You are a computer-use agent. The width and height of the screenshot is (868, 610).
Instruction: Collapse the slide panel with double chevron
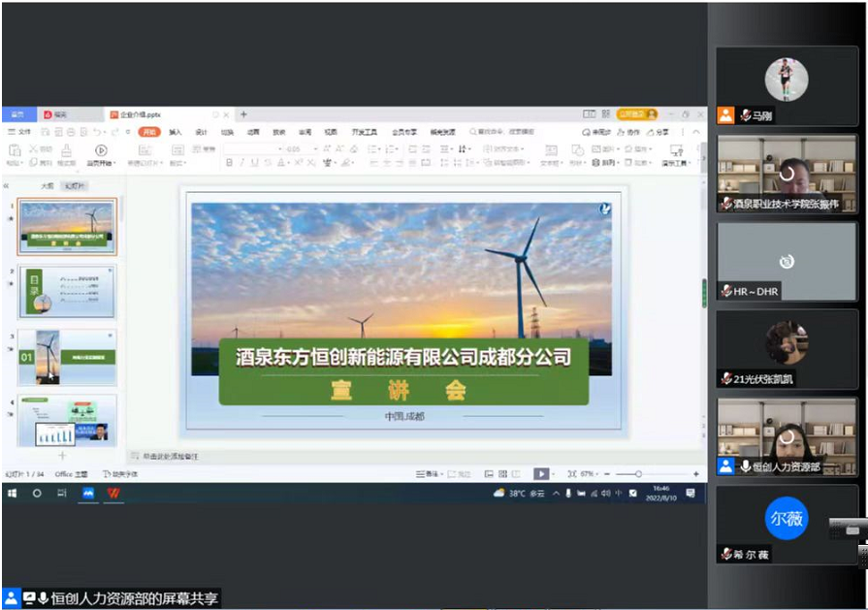[7, 185]
